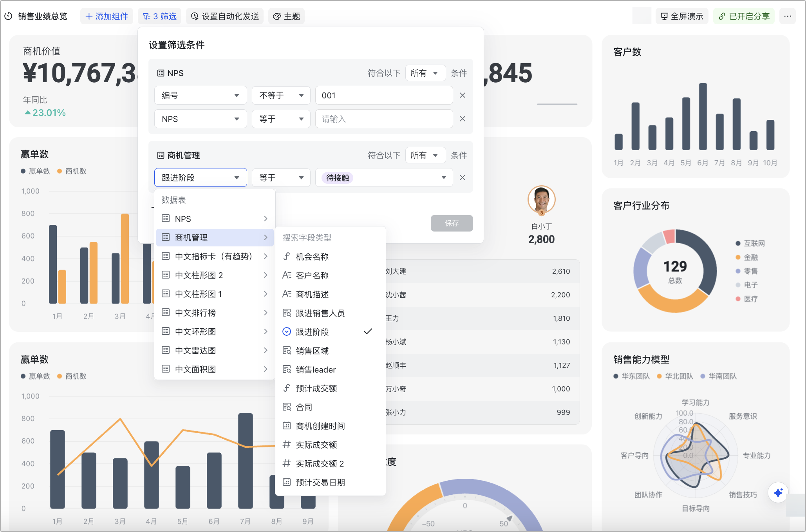The width and height of the screenshot is (806, 532).
Task: Click the value input containing 001
Action: (x=384, y=96)
